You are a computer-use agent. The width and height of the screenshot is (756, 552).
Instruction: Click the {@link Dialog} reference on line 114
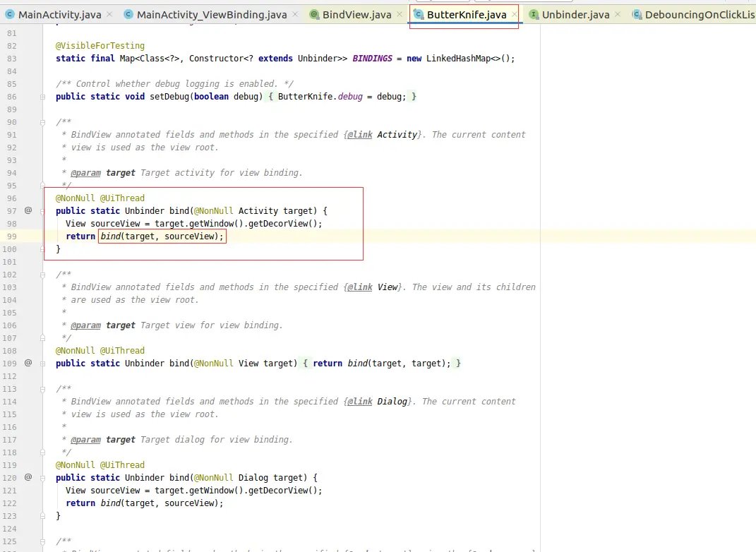[x=378, y=401]
